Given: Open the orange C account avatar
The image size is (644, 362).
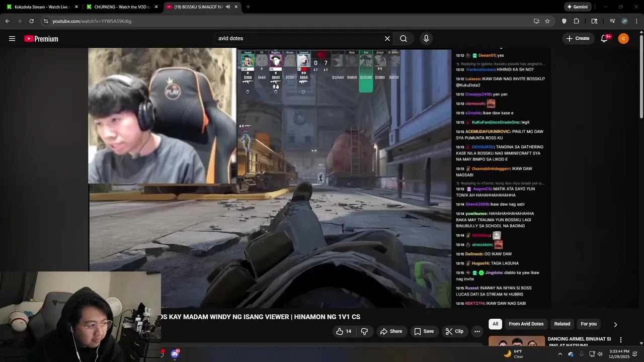Looking at the screenshot, I should (x=623, y=39).
